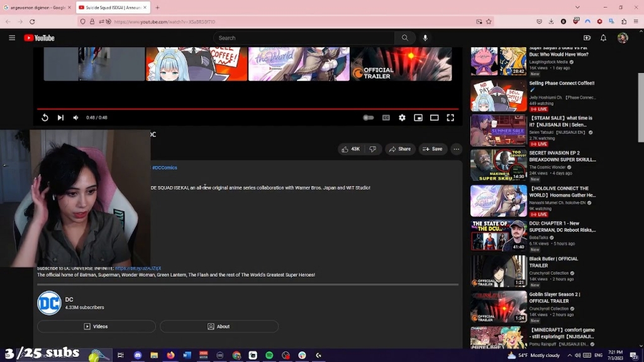This screenshot has width=644, height=362.
Task: Open the DC channel avatar
Action: pyautogui.click(x=49, y=303)
